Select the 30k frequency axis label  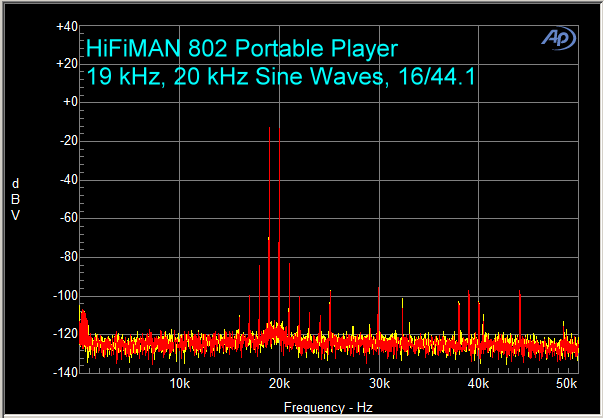pos(379,384)
